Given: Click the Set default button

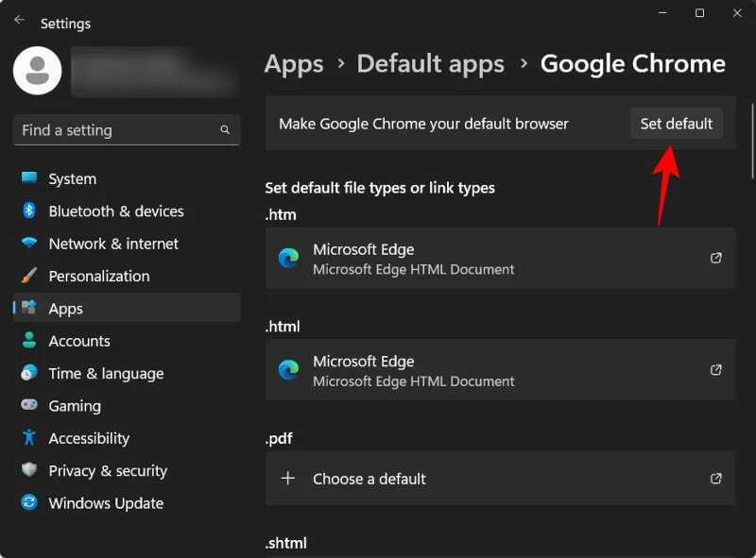Looking at the screenshot, I should (677, 124).
